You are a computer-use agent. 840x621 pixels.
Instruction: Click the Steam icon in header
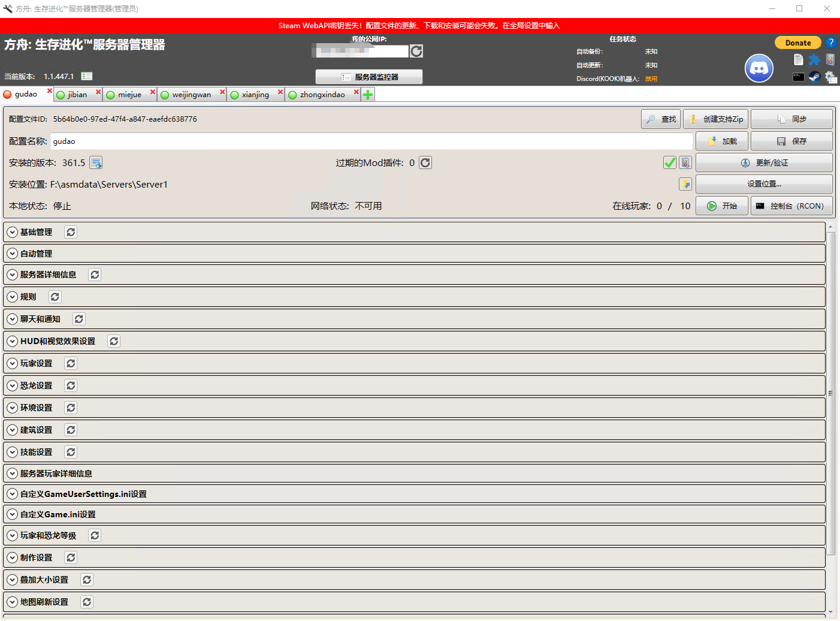814,77
